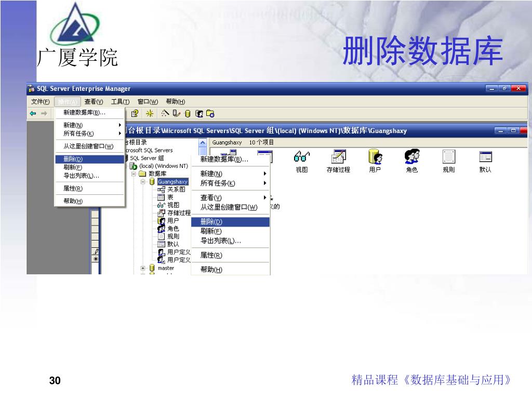Select the Guangshaxy database tree node
The width and height of the screenshot is (532, 399).
[172, 181]
